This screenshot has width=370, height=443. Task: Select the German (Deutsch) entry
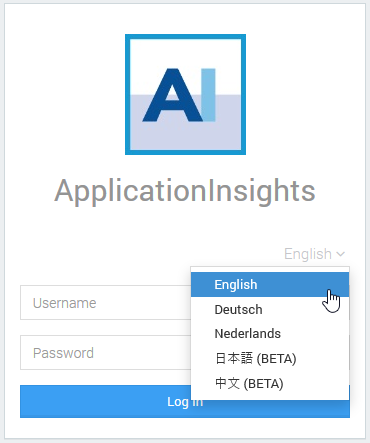(270, 310)
